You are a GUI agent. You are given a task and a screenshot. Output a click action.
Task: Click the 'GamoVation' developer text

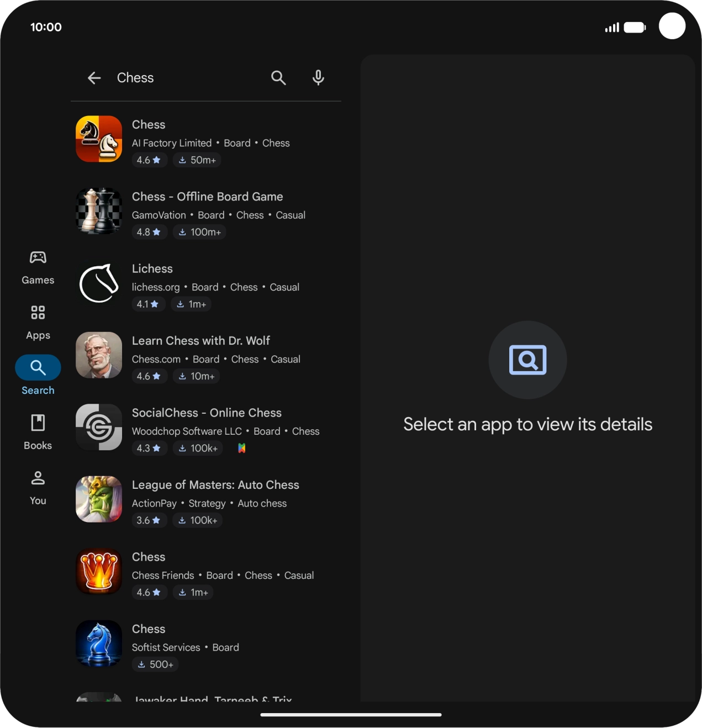(x=159, y=215)
